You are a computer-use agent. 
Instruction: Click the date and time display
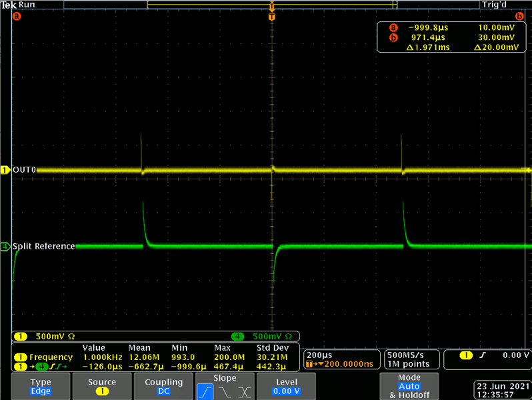pyautogui.click(x=503, y=390)
